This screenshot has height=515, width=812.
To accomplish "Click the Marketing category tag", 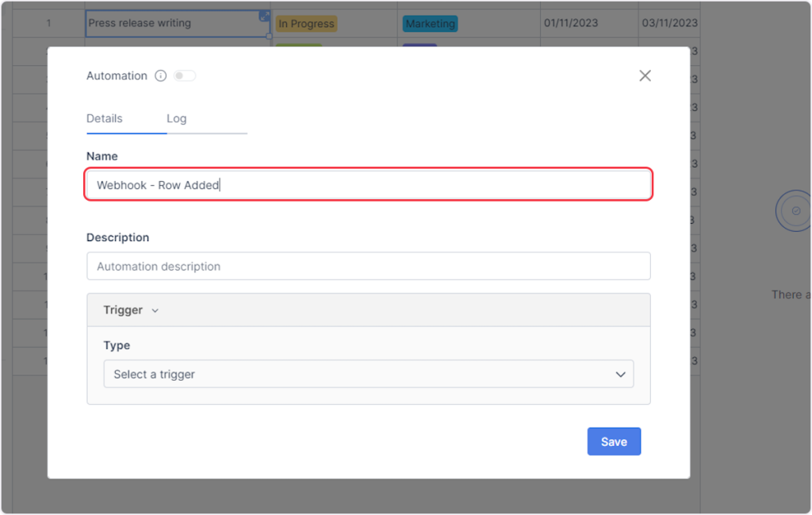I will tap(430, 24).
